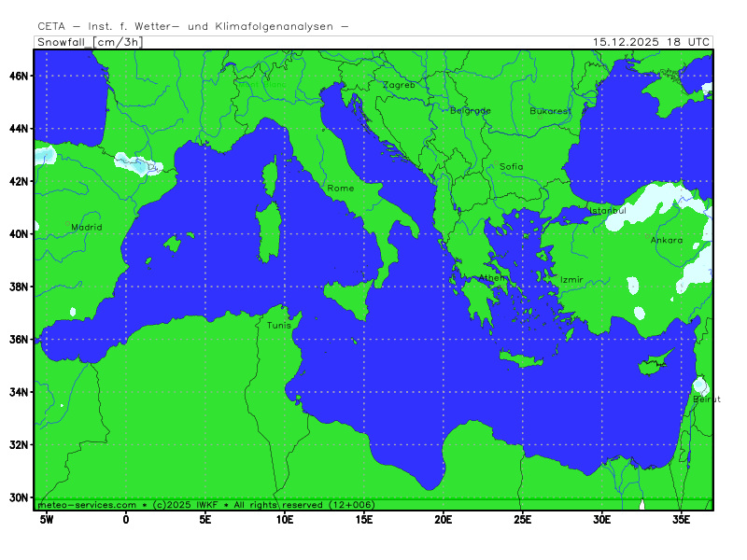The height and width of the screenshot is (560, 747).
Task: Click the Madrid city label
Action: (x=87, y=227)
